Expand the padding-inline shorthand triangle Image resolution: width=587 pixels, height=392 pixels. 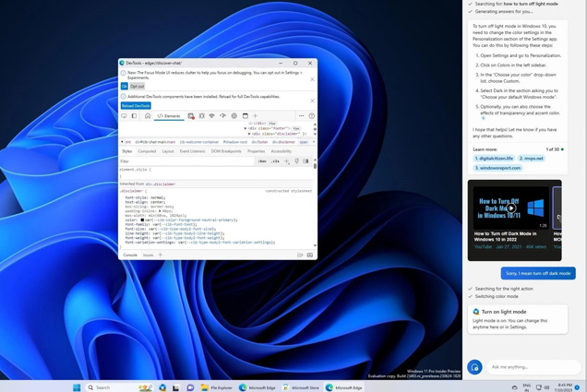160,211
